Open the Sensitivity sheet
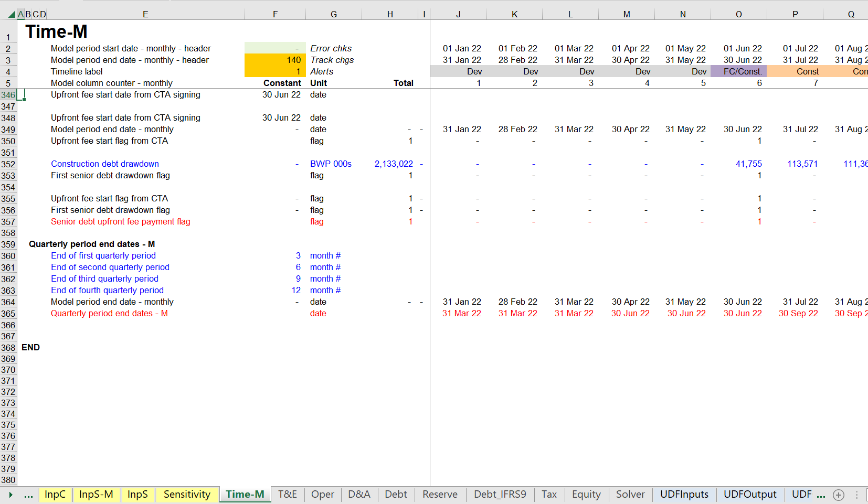 187,494
